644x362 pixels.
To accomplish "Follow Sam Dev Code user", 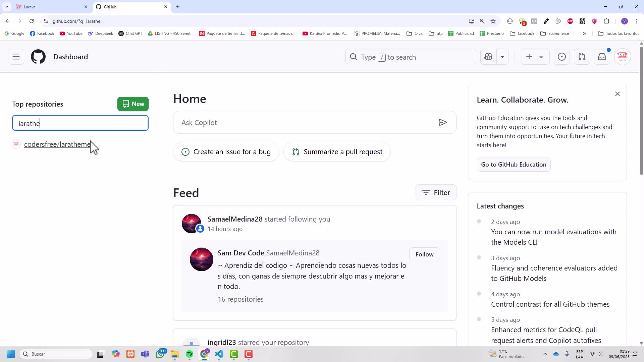I will 424,254.
